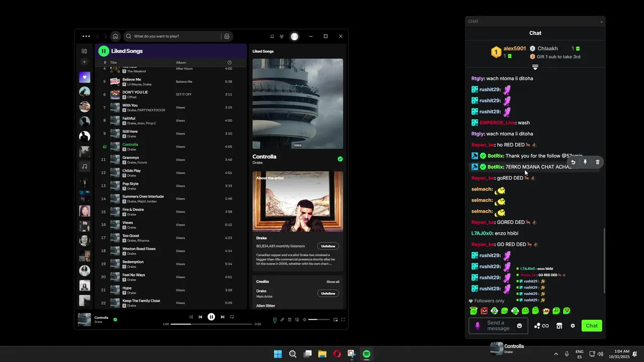Image resolution: width=644 pixels, height=362 pixels.
Task: Pause playback in the bottom player bar
Action: click(x=211, y=317)
